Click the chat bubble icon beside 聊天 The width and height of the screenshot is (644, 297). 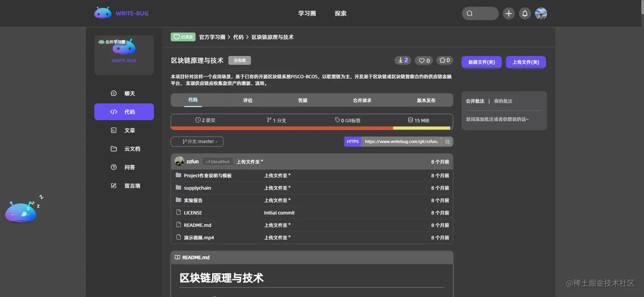114,93
